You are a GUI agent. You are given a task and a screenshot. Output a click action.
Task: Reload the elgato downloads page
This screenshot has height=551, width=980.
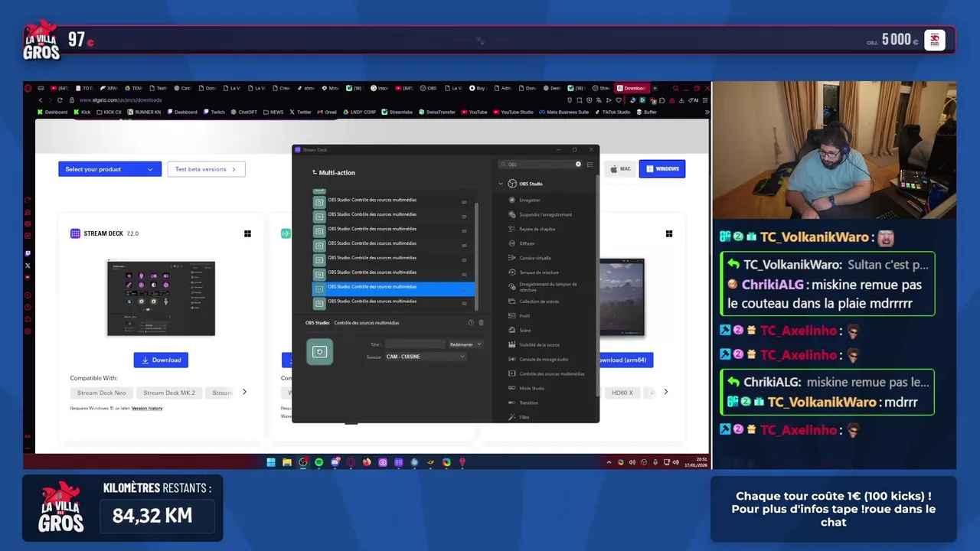[60, 99]
